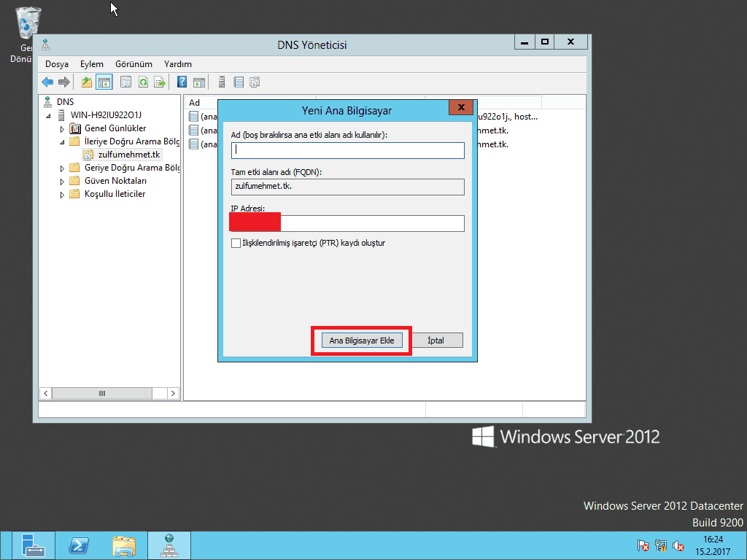Viewport: 747px width, 560px height.
Task: Click DNS Manager title bar app icon
Action: (46, 44)
